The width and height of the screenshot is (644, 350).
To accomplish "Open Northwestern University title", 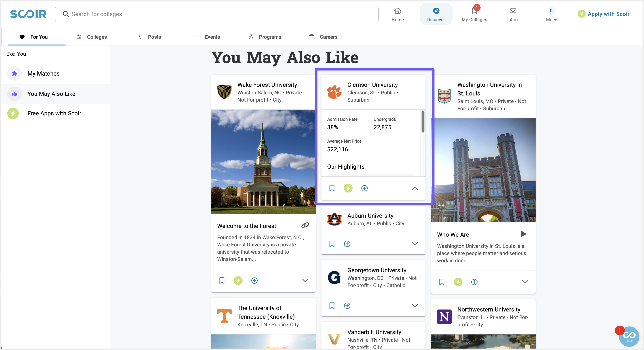I will pyautogui.click(x=489, y=310).
